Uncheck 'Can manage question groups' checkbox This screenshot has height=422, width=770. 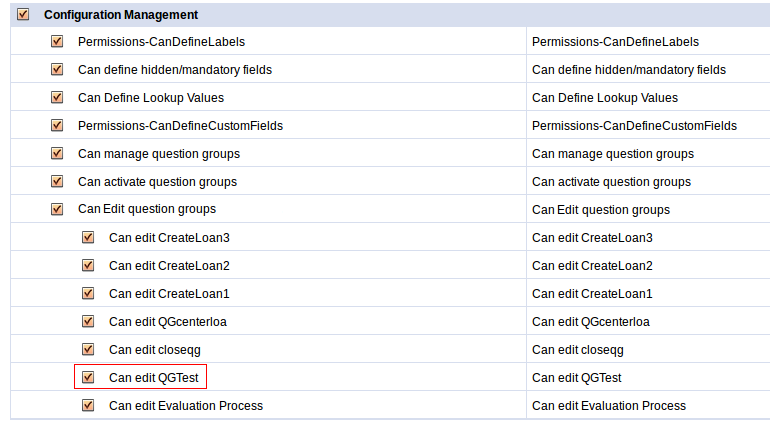(x=57, y=154)
